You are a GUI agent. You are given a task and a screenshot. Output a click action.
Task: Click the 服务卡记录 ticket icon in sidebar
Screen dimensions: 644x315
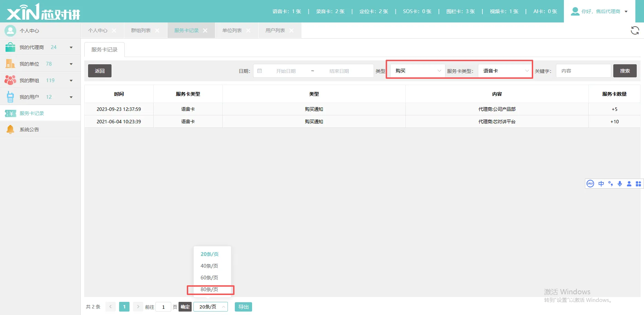pos(10,113)
